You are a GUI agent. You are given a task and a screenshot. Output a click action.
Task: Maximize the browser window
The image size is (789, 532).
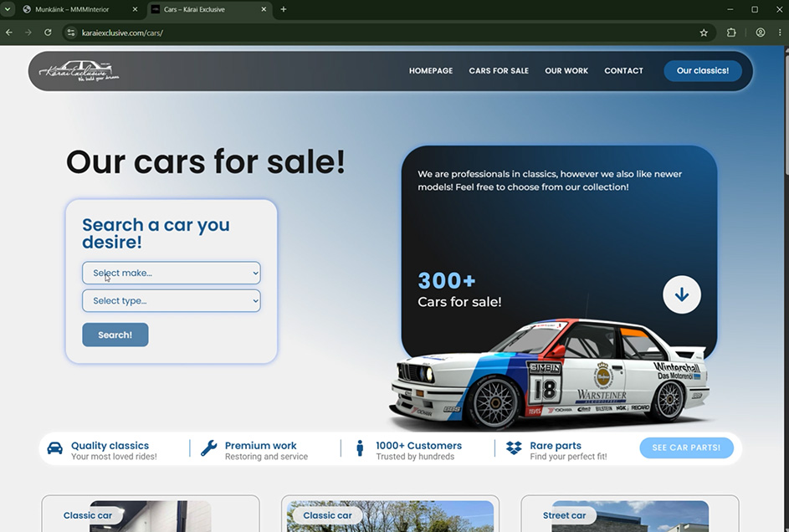tap(755, 9)
